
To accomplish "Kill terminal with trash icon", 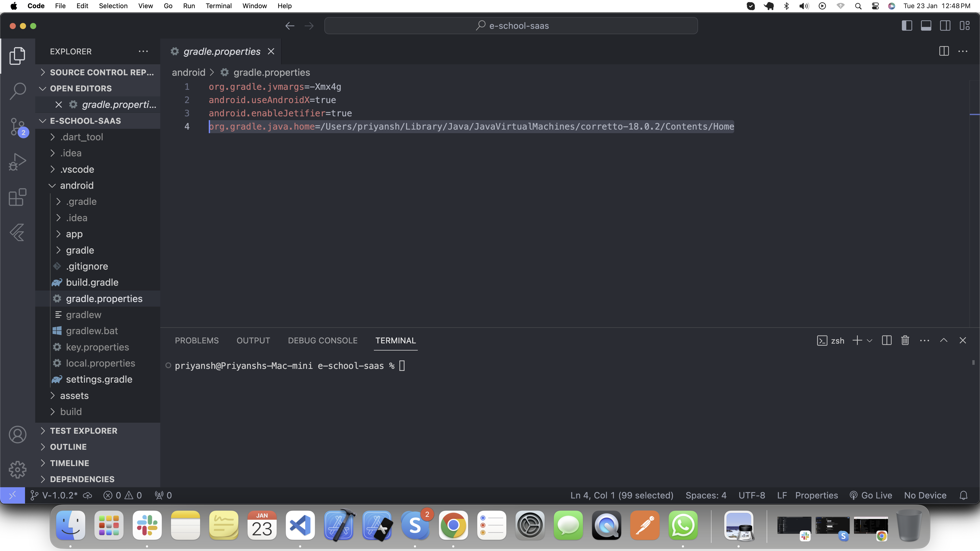I will click(x=905, y=340).
